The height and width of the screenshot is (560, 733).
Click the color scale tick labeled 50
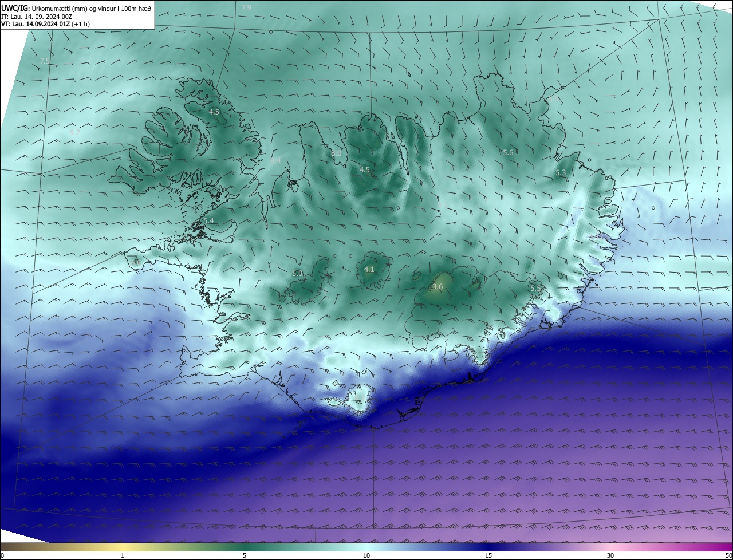tap(728, 555)
